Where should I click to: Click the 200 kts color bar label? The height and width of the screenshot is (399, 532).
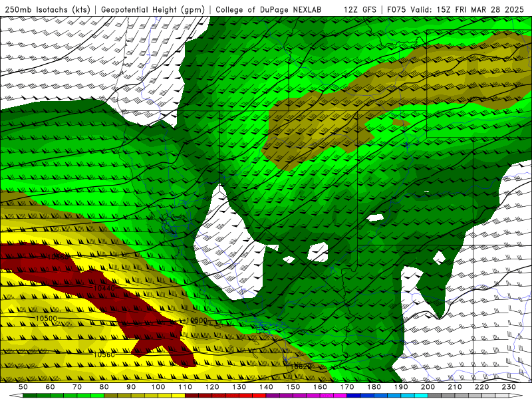[x=428, y=387]
